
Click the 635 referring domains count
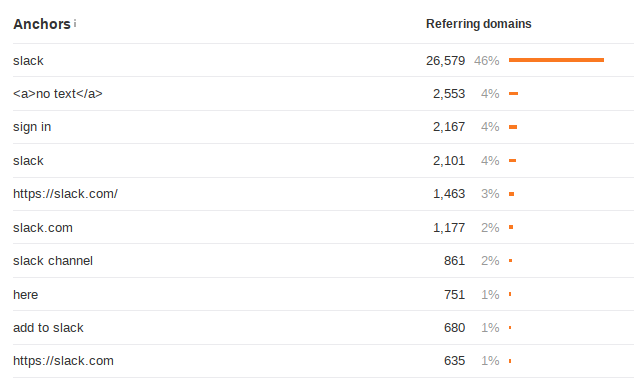pos(454,361)
